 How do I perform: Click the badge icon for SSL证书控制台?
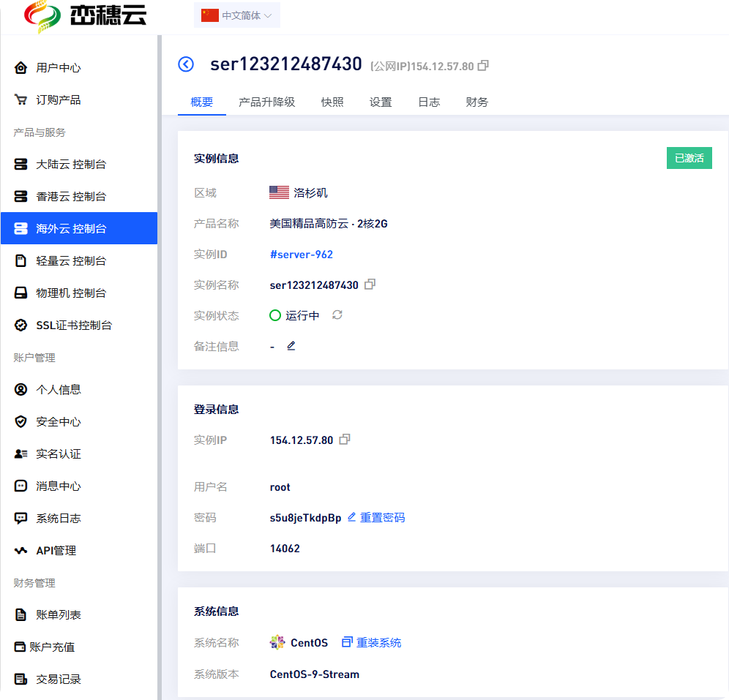(x=20, y=325)
